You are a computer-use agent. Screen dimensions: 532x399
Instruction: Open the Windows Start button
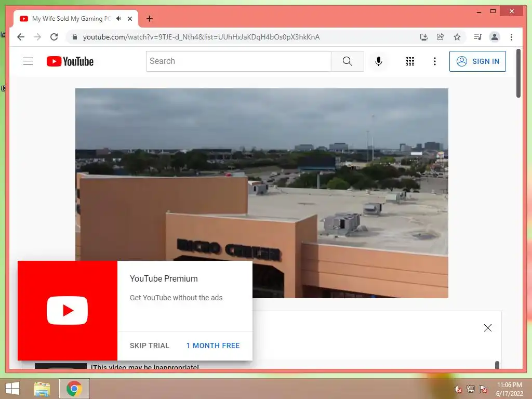click(12, 389)
